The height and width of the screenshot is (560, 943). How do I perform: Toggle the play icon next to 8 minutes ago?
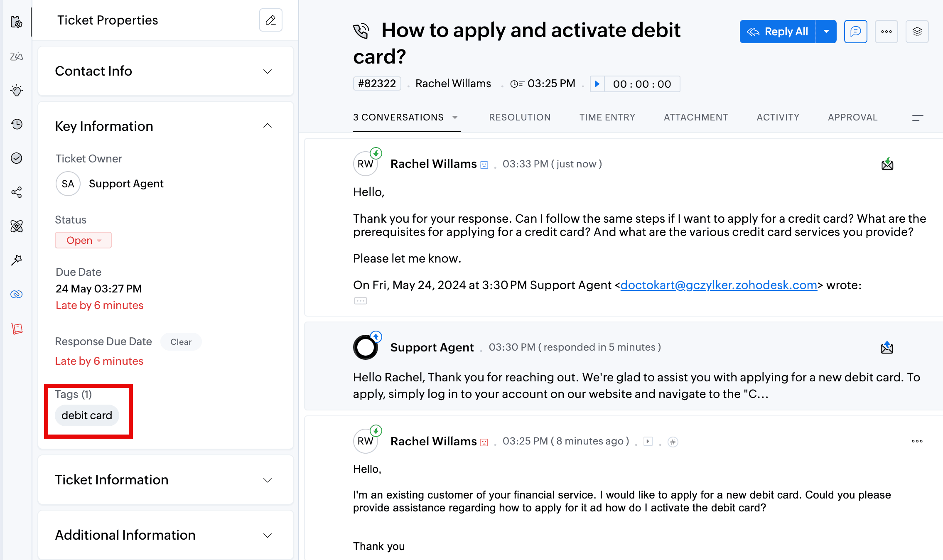pos(648,441)
